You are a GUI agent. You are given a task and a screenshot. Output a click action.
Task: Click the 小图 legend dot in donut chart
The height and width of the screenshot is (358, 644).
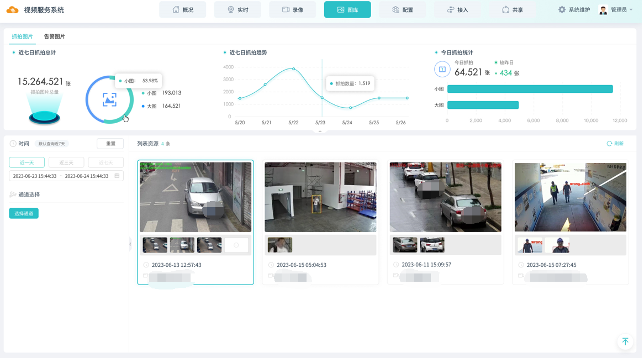[x=143, y=93]
